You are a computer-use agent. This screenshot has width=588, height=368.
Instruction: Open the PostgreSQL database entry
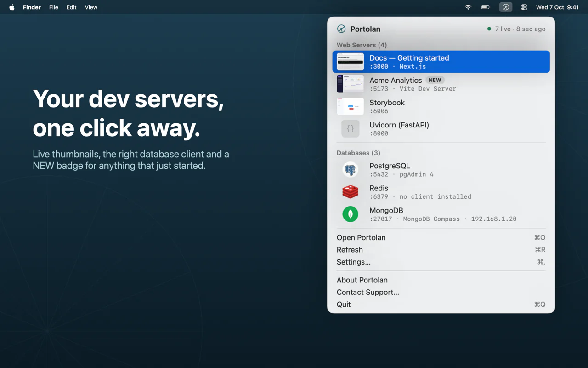click(441, 170)
